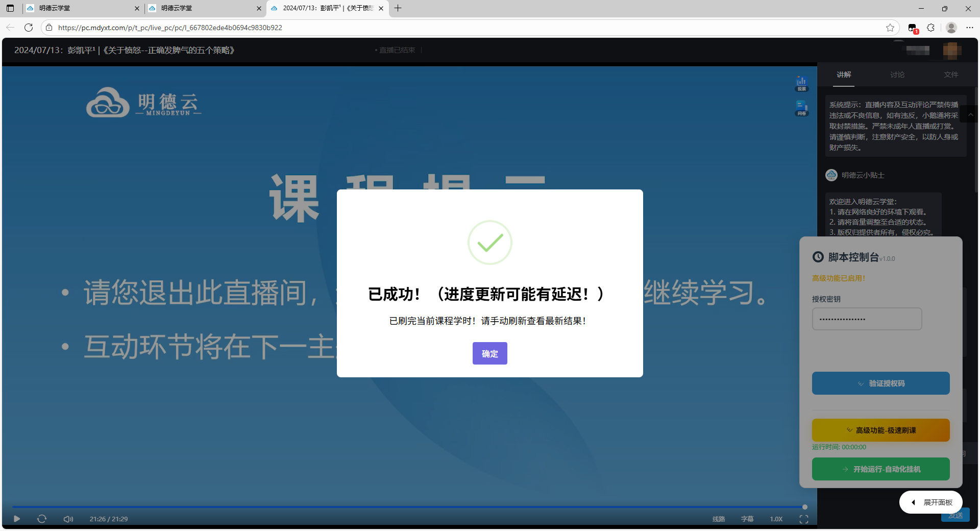This screenshot has width=980, height=531.
Task: Click the replay loop icon in player
Action: tap(42, 519)
